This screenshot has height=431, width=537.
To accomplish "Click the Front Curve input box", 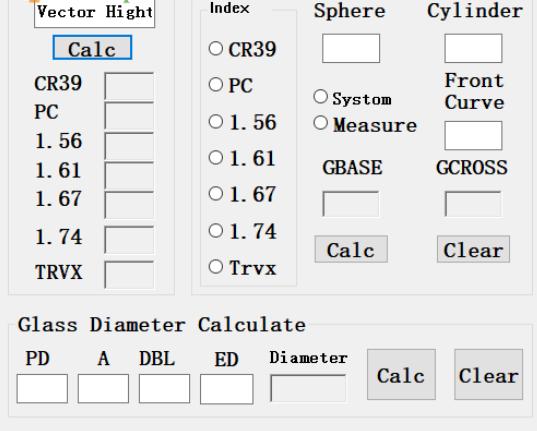I will pos(474,135).
